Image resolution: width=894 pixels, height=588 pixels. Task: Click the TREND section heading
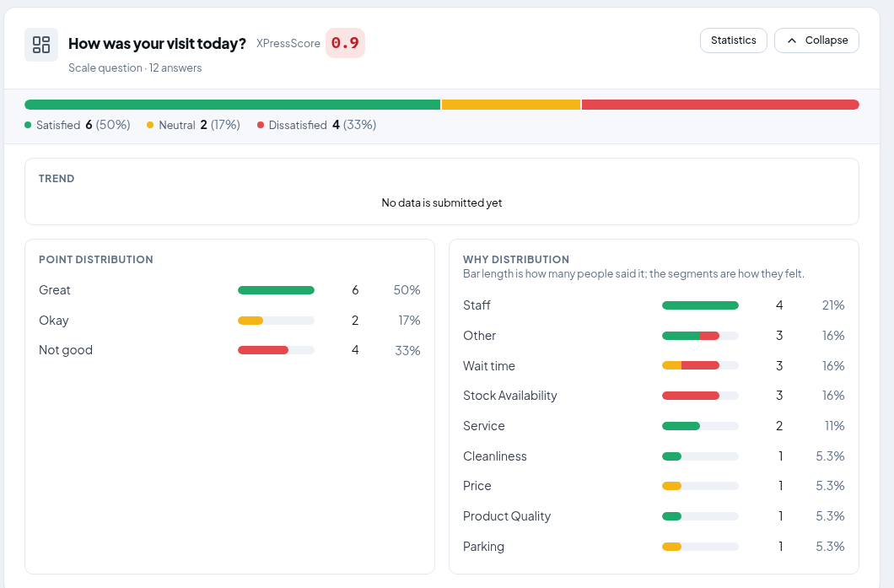click(x=57, y=179)
